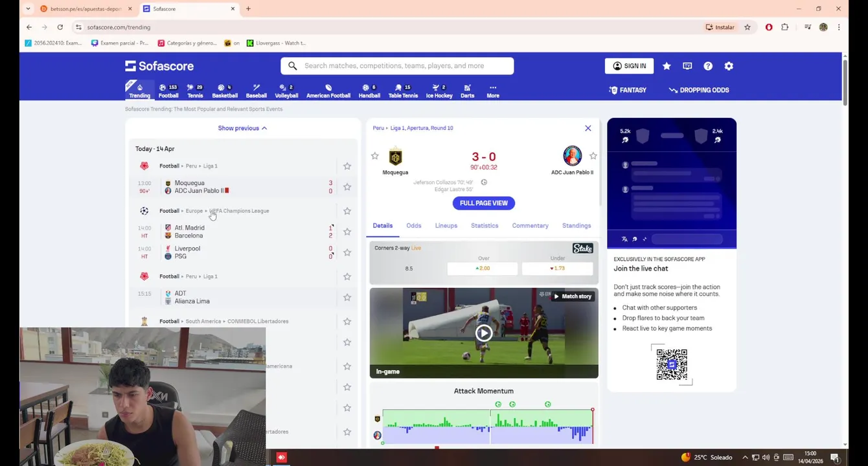
Task: Switch to the Commentary tab
Action: [x=531, y=226]
